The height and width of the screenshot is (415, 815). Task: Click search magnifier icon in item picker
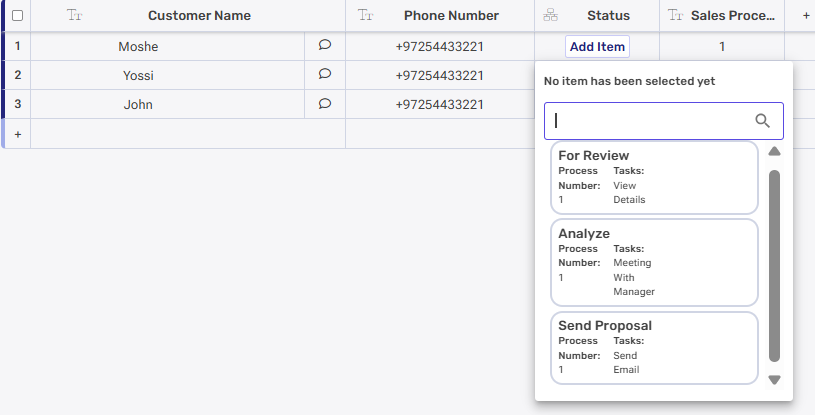tap(762, 121)
